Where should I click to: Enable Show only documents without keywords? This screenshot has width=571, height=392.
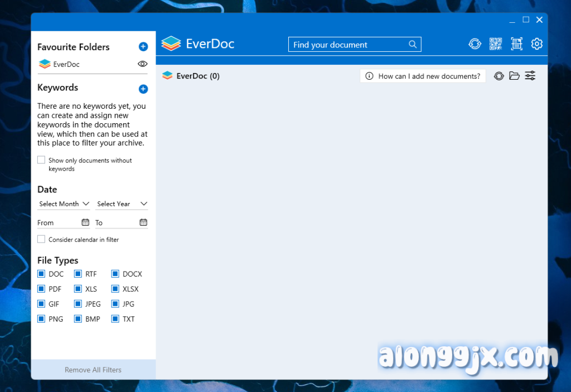point(41,160)
